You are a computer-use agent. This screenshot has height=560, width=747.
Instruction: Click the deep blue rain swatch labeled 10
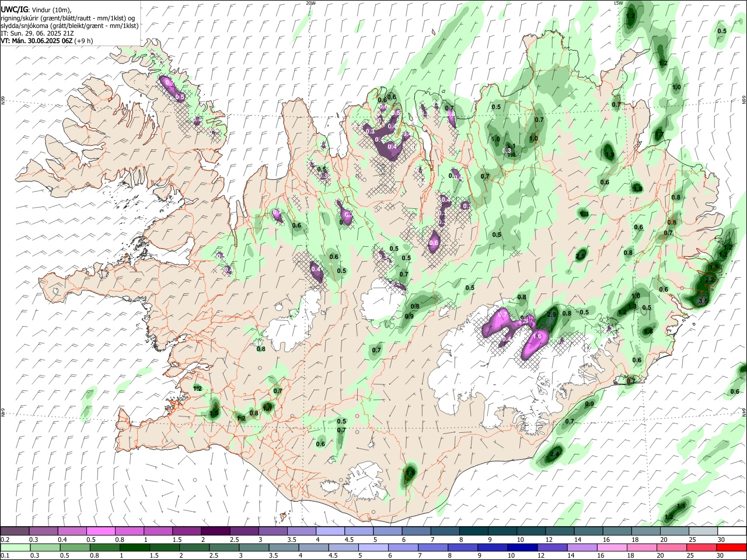coord(522,547)
